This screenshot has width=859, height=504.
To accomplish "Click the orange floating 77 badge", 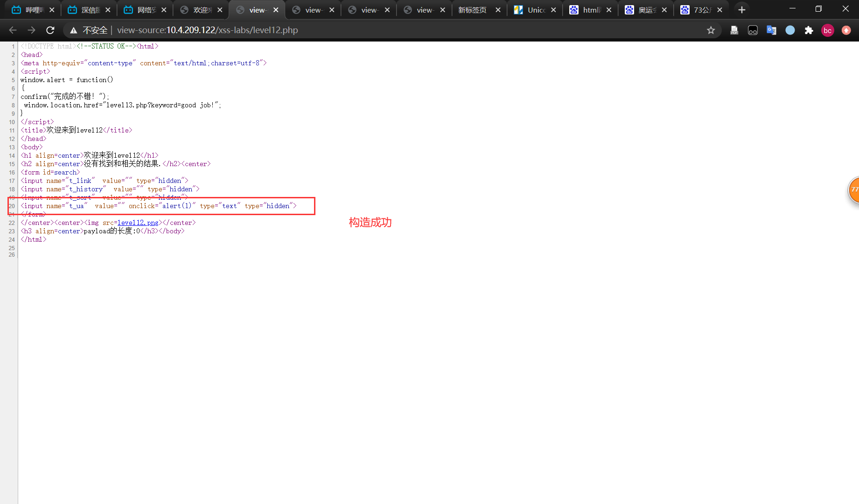I will (853, 189).
